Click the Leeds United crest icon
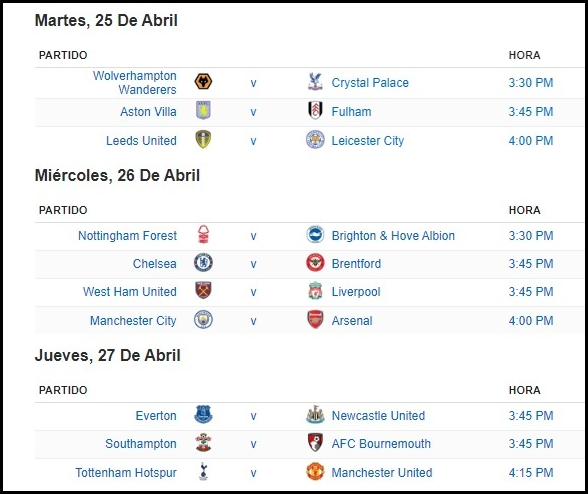 coord(203,139)
